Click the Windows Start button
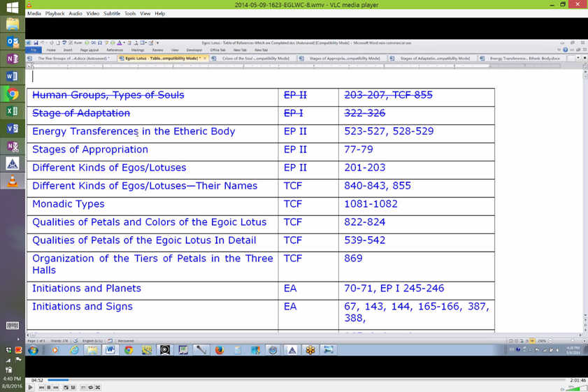 [12, 8]
